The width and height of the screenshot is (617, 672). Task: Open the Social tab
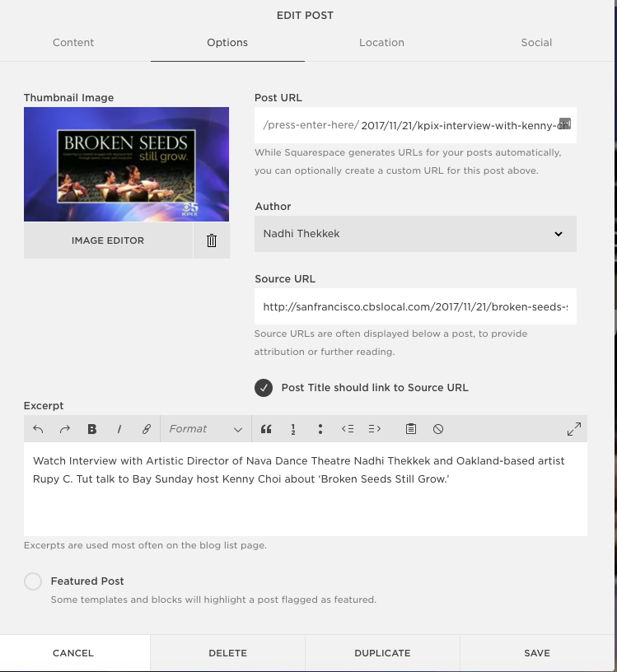(x=536, y=43)
